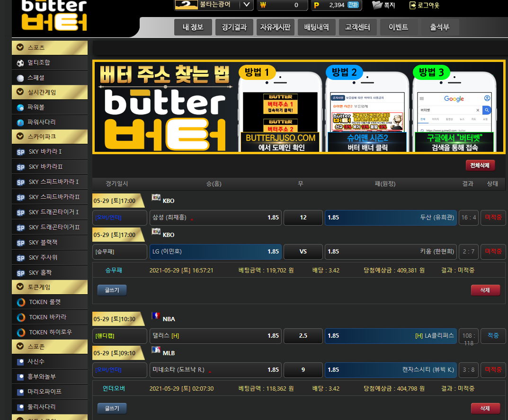
Task: Click the 전환 points convert button
Action: 353,5
